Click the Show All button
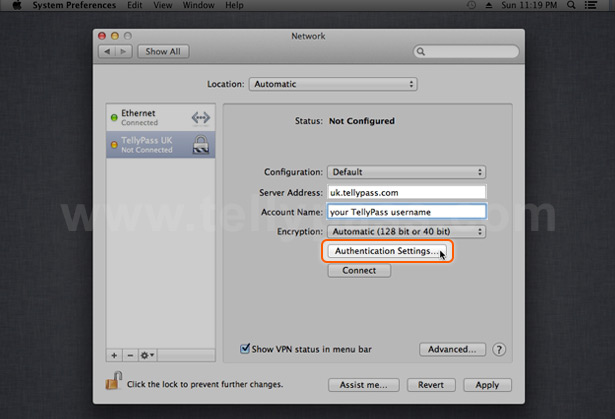The height and width of the screenshot is (419, 615). point(163,51)
